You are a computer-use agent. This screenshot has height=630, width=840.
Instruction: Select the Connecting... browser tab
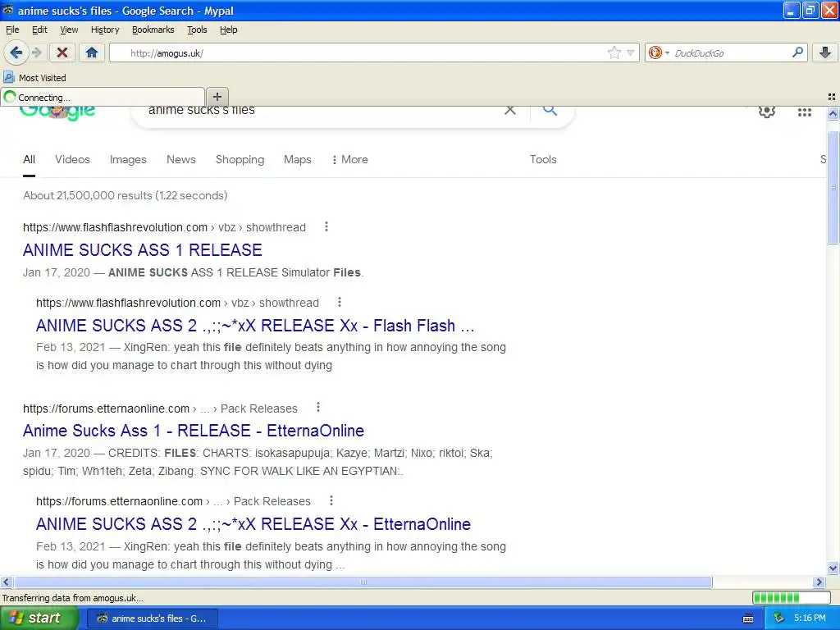click(x=103, y=97)
